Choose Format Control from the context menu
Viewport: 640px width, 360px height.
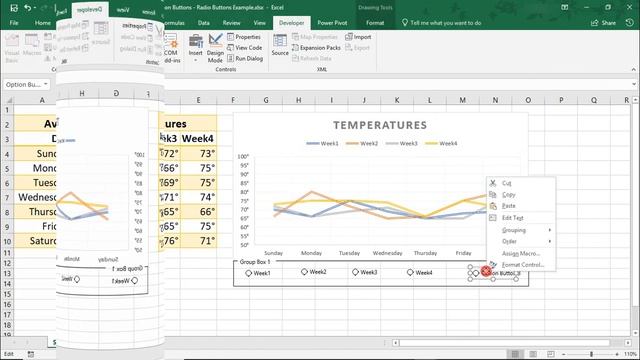521,264
